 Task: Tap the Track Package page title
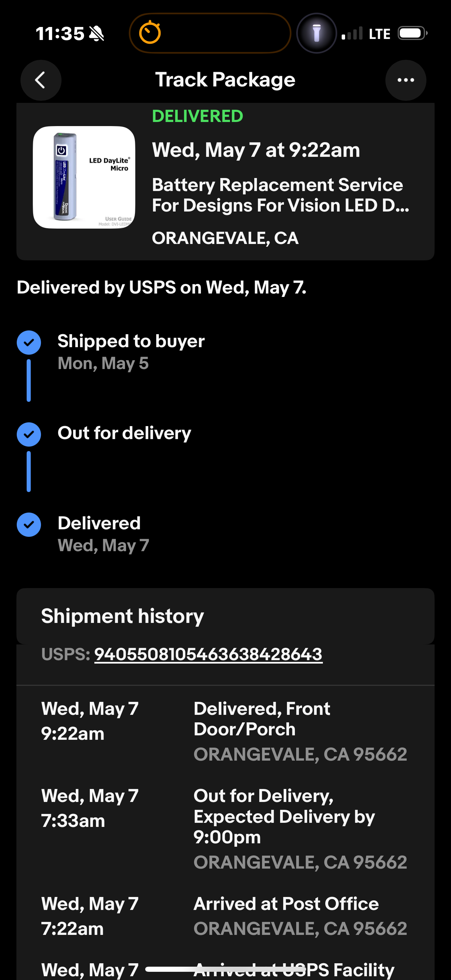[225, 80]
